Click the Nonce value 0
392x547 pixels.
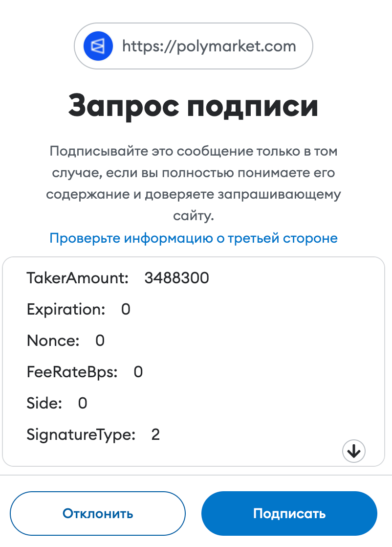click(100, 341)
